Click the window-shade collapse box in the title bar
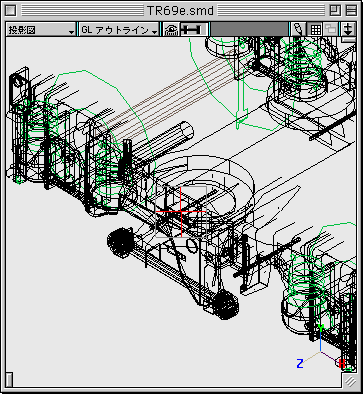363x394 pixels. (x=351, y=11)
